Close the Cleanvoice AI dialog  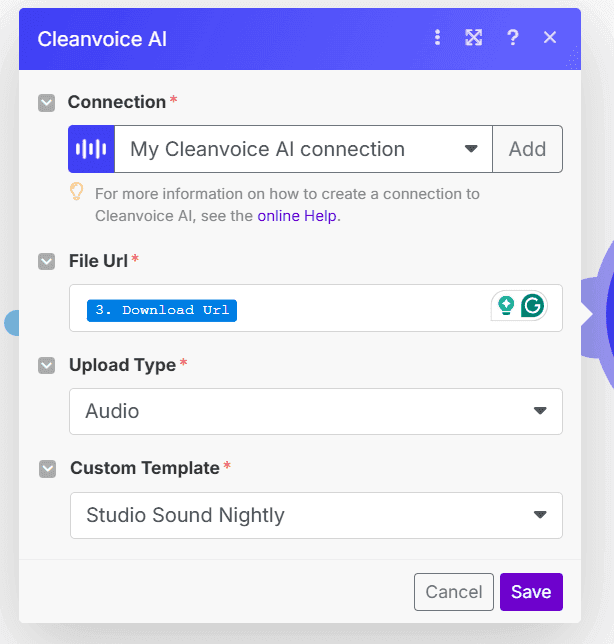pos(550,38)
